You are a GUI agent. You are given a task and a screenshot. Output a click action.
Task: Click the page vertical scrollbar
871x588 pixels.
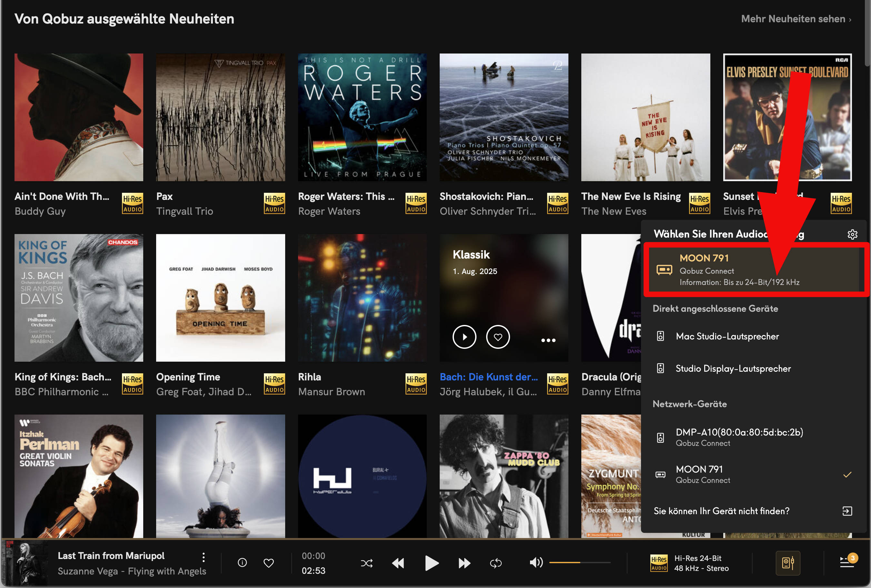tap(867, 34)
